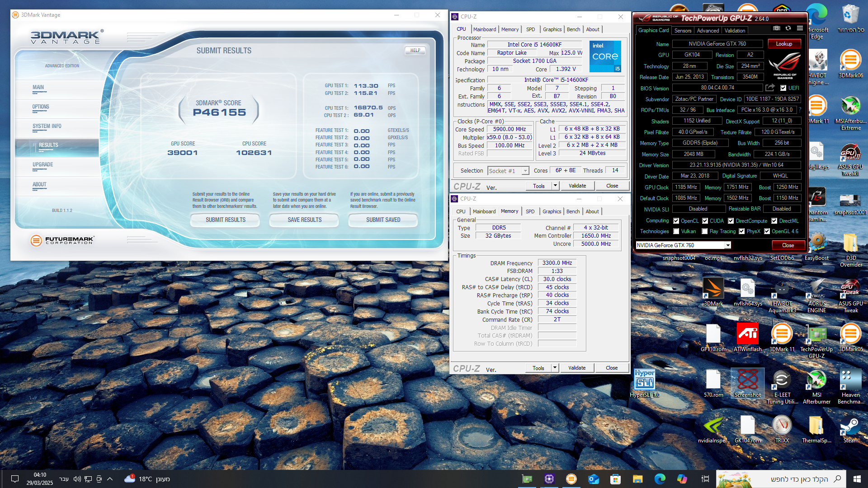The image size is (868, 488).
Task: Click the Lookup button in GPU-Z
Action: [x=784, y=44]
